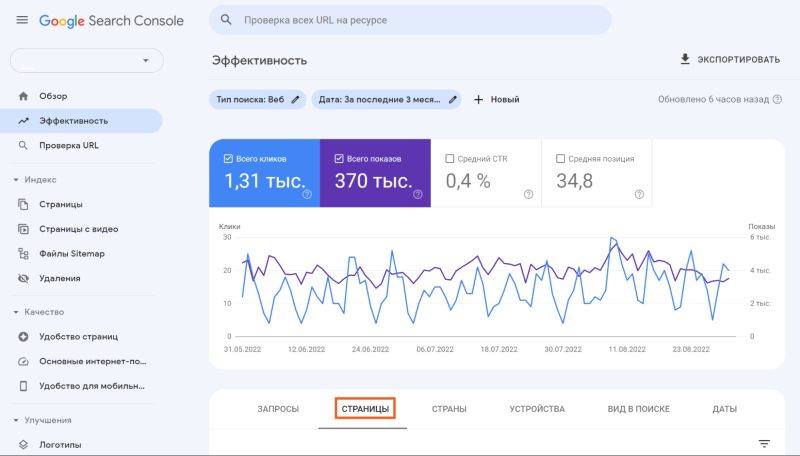Image resolution: width=800 pixels, height=456 pixels.
Task: Open help icon on total impressions card
Action: pos(417,194)
